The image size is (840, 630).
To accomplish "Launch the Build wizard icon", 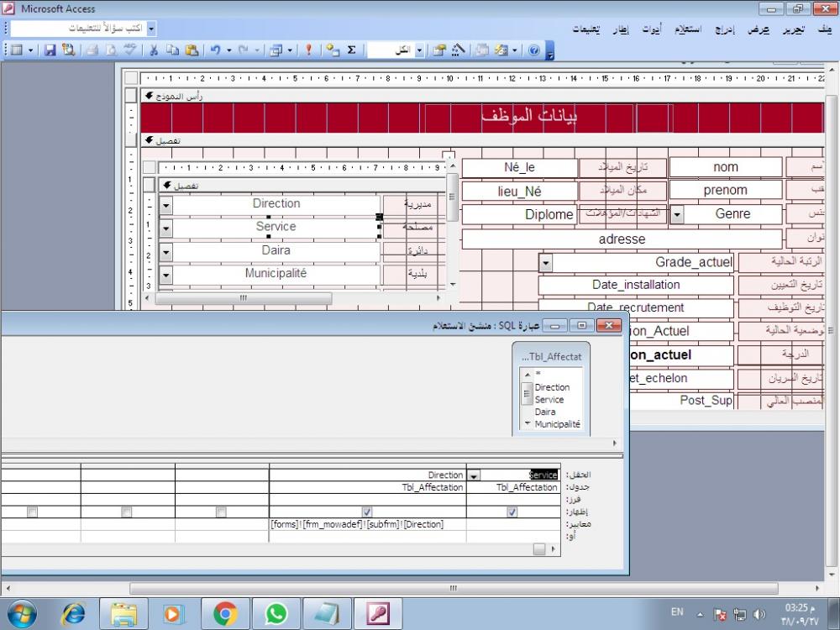I will (x=458, y=50).
